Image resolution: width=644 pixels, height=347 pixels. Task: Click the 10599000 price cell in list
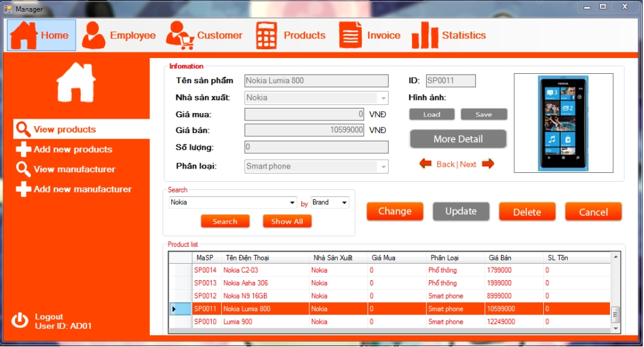click(514, 309)
